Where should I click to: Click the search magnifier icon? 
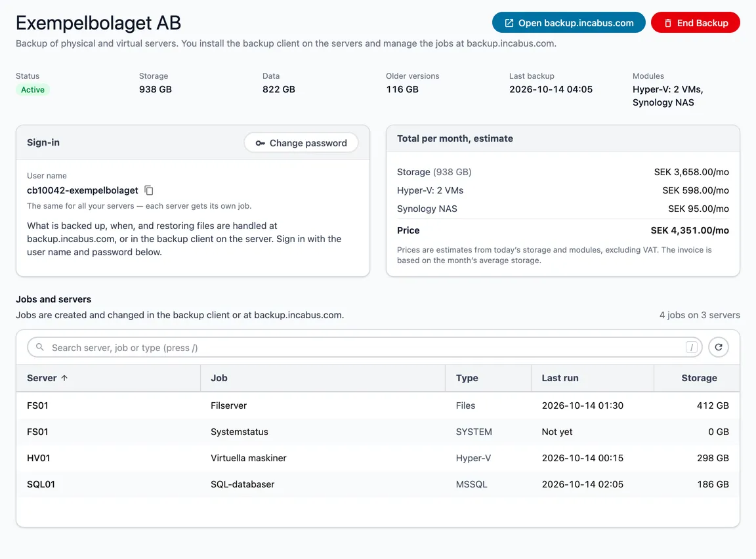40,347
